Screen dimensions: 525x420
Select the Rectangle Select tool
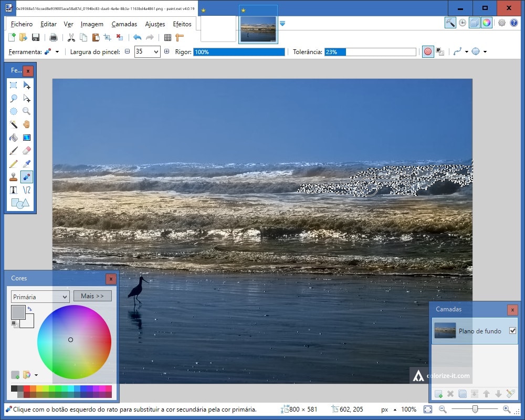14,85
